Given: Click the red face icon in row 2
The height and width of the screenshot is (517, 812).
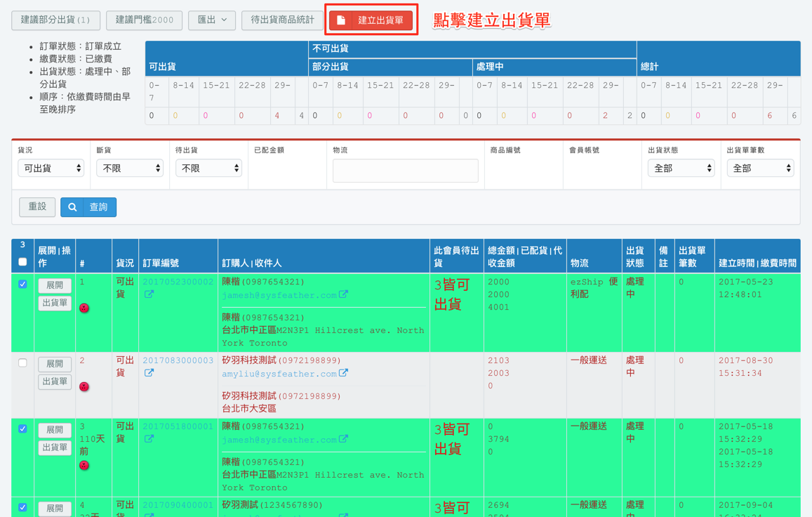Looking at the screenshot, I should [84, 387].
